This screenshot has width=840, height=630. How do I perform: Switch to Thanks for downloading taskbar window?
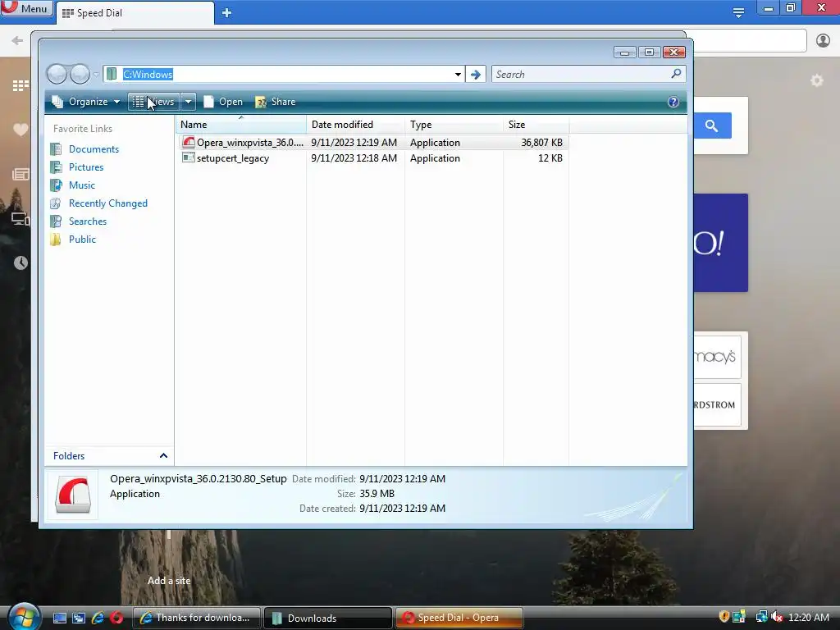tap(197, 618)
